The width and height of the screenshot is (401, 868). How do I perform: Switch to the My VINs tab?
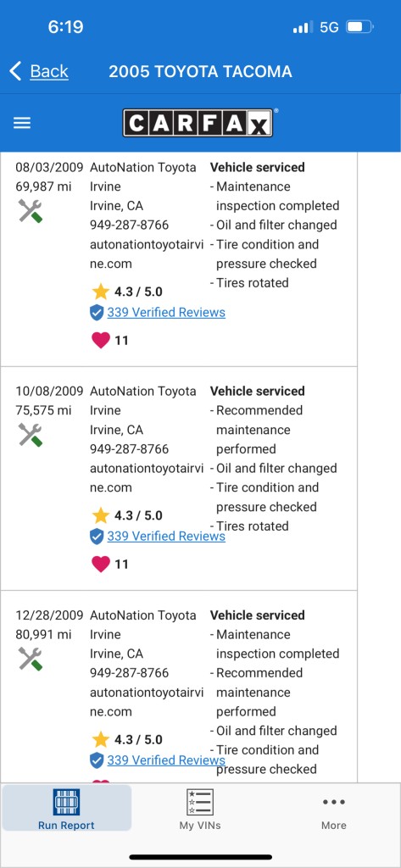tap(200, 810)
